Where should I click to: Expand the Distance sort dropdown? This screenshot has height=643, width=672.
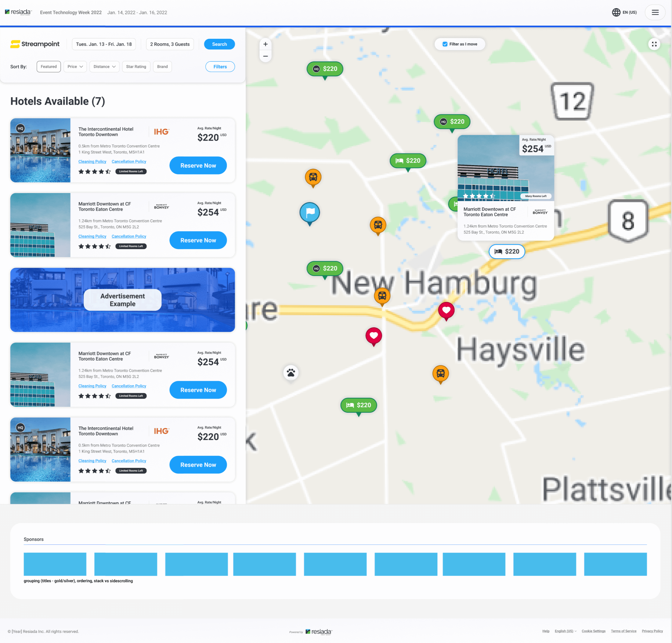(104, 67)
